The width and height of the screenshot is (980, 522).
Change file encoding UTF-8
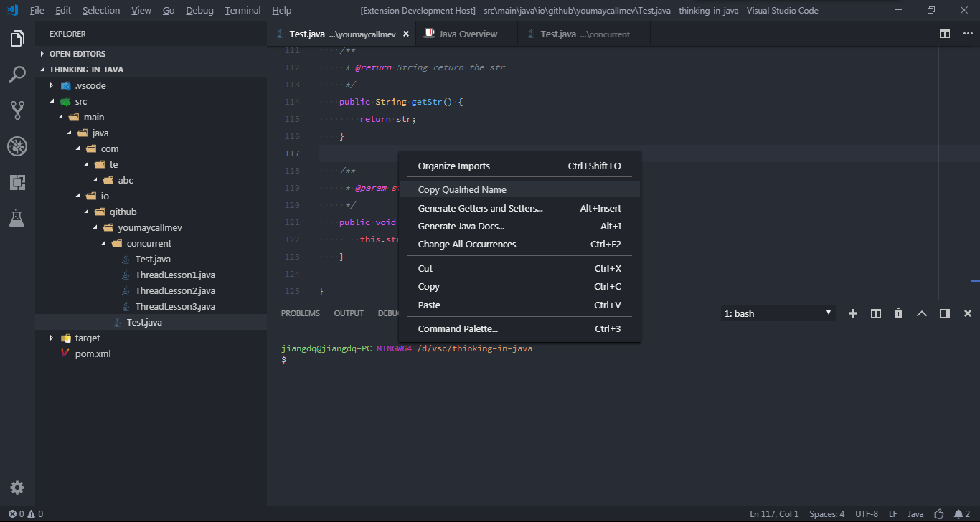[x=867, y=514]
